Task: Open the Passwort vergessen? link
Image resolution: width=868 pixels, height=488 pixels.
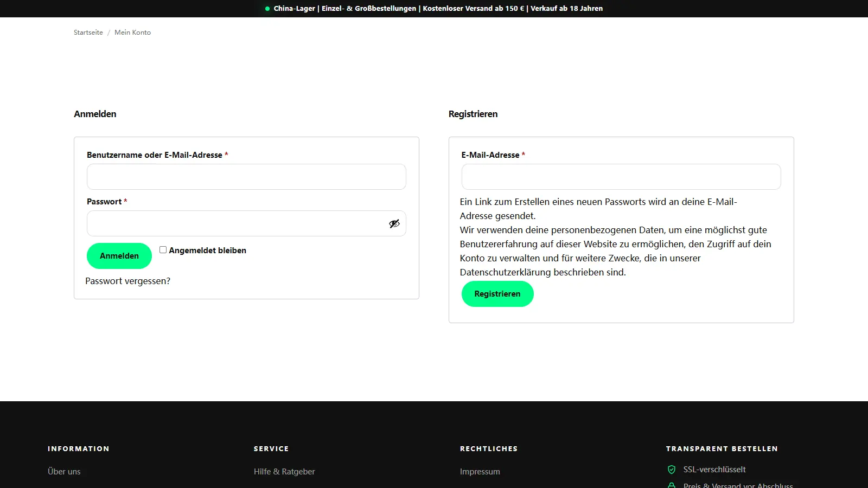Action: 128,281
